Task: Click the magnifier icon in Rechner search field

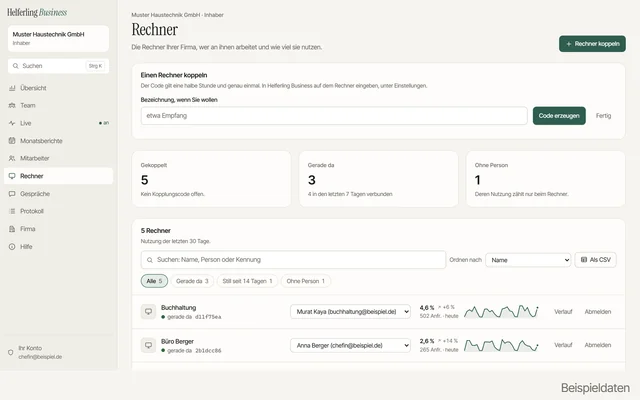Action: (150, 260)
